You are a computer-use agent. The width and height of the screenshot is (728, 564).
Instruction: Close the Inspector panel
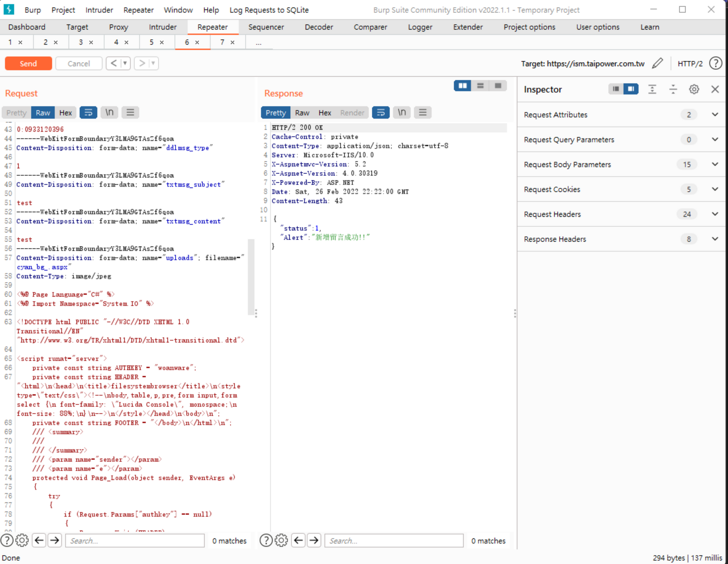(715, 89)
